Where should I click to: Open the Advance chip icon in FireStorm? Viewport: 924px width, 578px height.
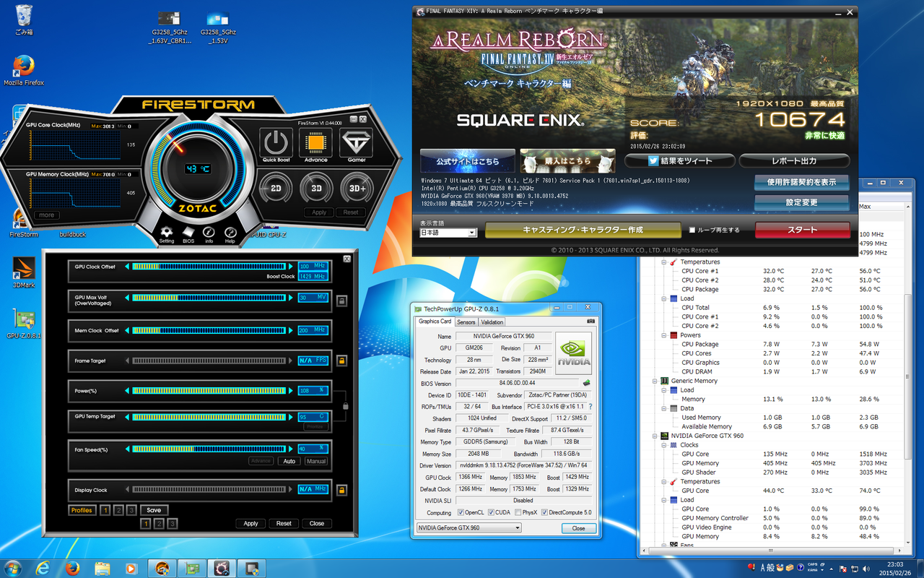coord(315,142)
